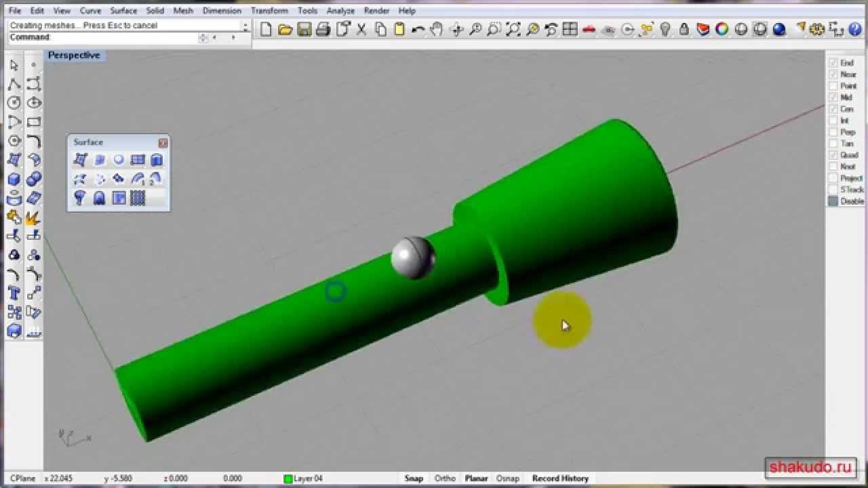
Task: Click the Print icon
Action: 323,29
